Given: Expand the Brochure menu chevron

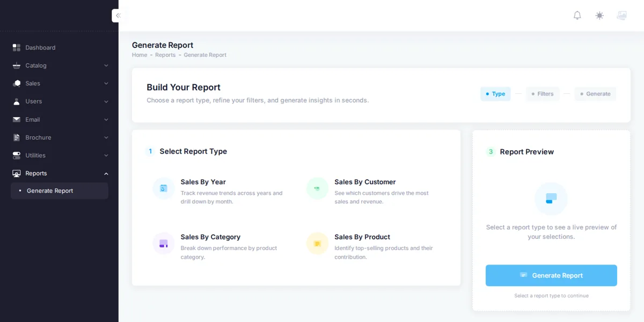Looking at the screenshot, I should coord(106,137).
